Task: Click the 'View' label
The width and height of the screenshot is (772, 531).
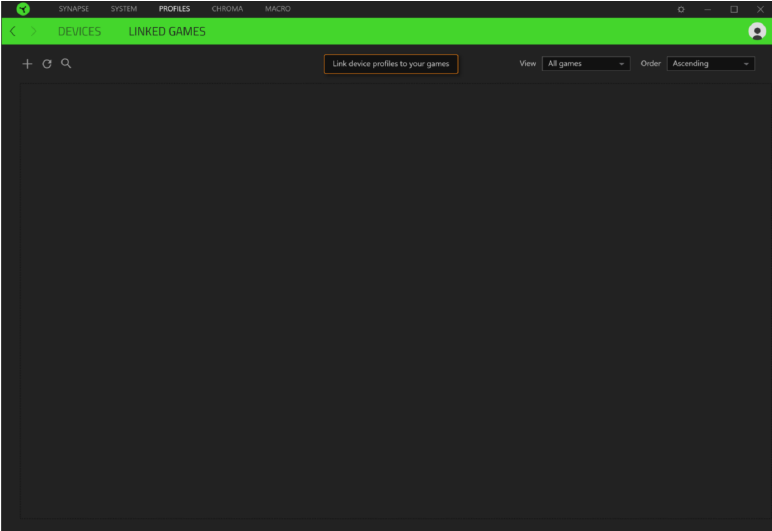Action: tap(527, 63)
